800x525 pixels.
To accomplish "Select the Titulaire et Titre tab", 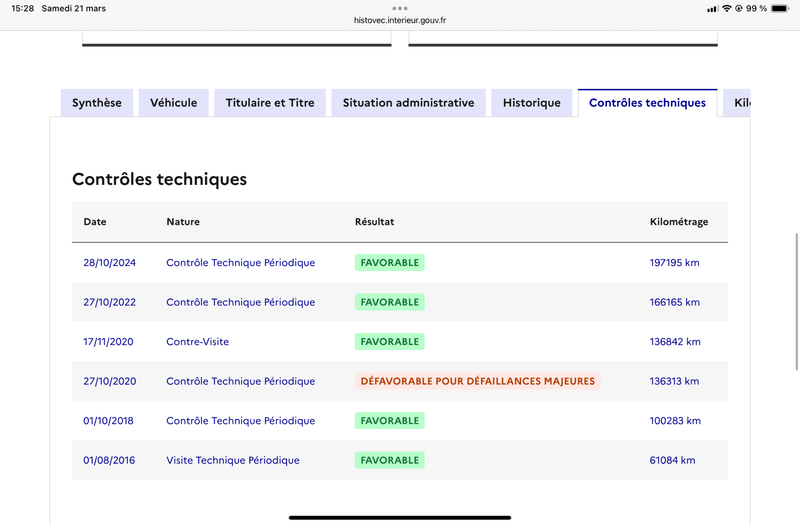I will pos(270,103).
